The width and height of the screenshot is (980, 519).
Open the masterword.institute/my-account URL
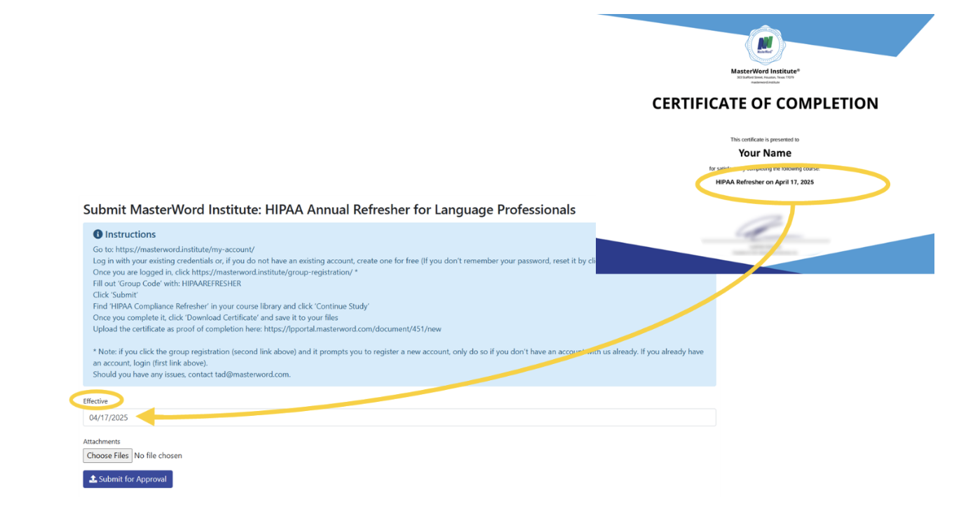[x=184, y=249]
